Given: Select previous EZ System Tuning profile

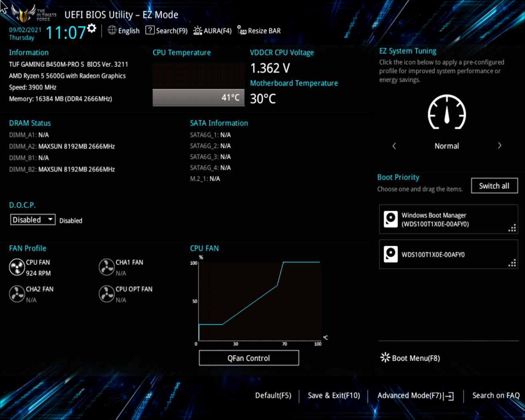Looking at the screenshot, I should (394, 146).
